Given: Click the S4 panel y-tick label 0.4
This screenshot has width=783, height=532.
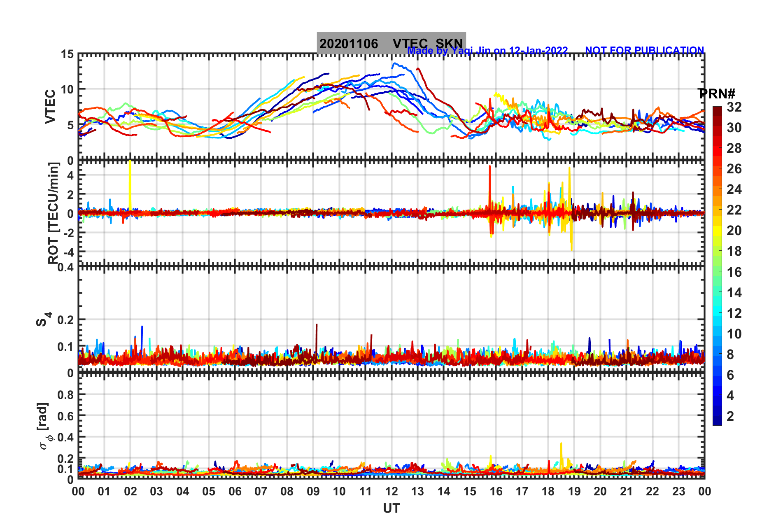Looking at the screenshot, I should (x=66, y=268).
